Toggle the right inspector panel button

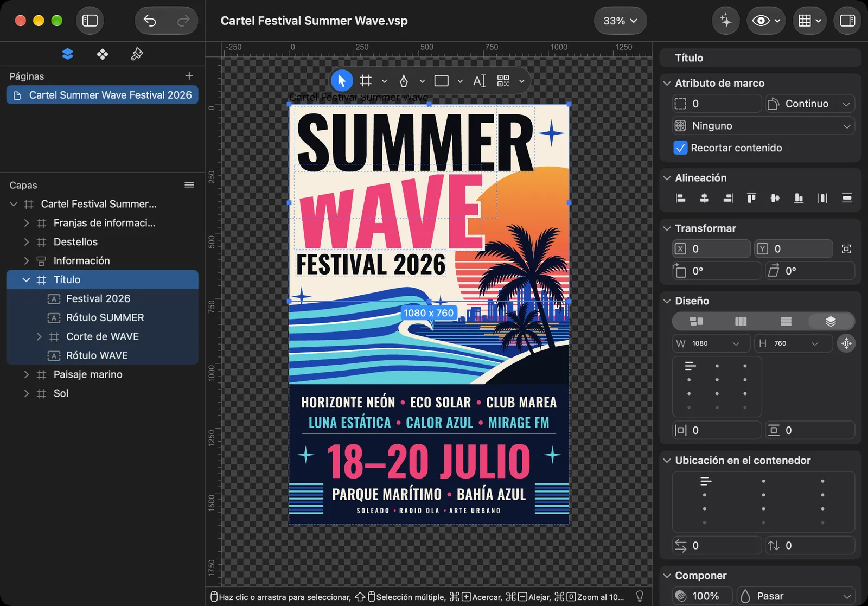847,21
